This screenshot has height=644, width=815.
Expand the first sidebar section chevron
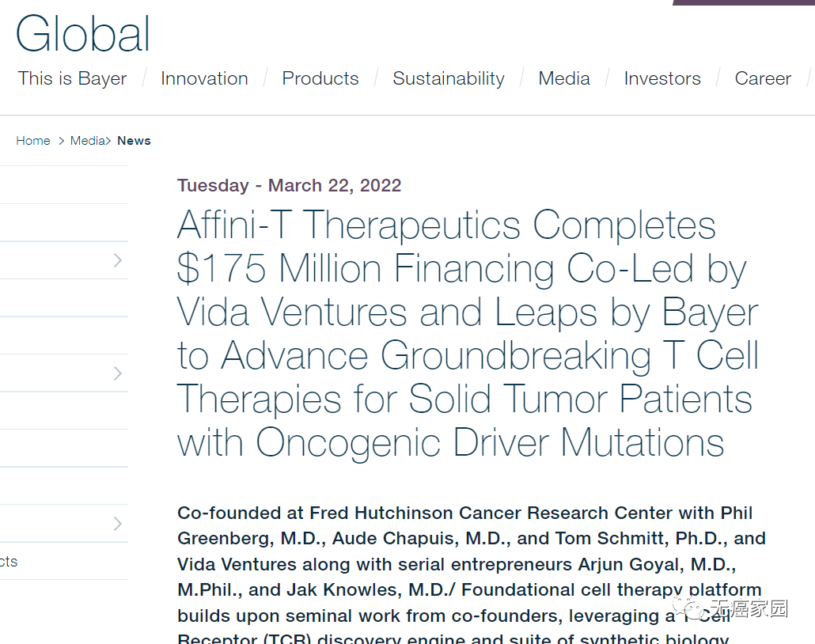pos(117,259)
